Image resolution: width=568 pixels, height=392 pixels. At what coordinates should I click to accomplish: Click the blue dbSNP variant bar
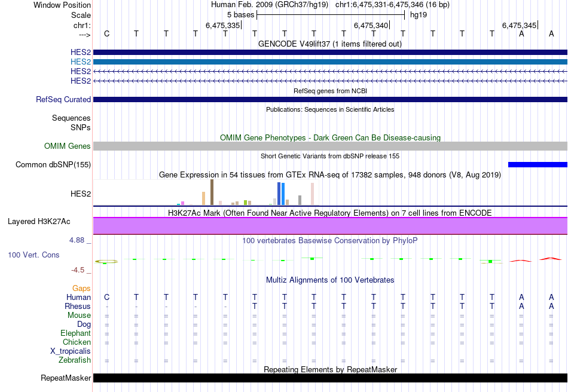coord(538,165)
